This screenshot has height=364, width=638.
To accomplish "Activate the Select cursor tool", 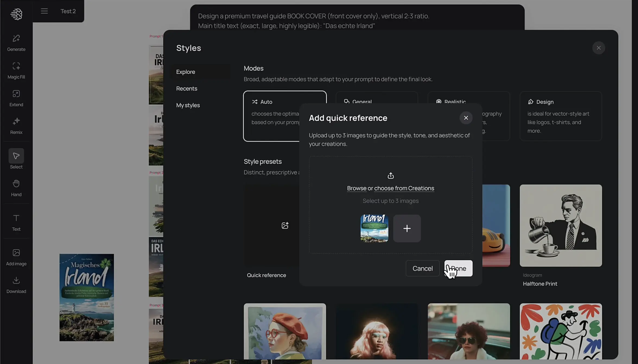I will point(16,159).
